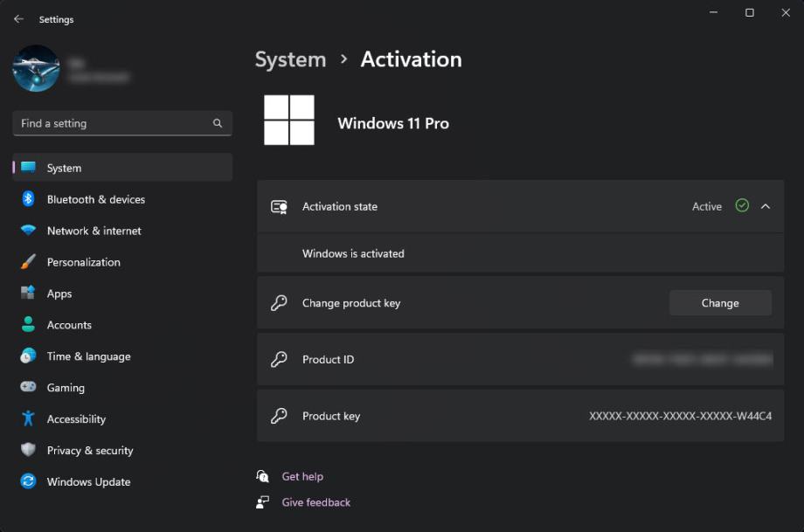
Task: Click the Windows Update sync icon
Action: pos(28,482)
